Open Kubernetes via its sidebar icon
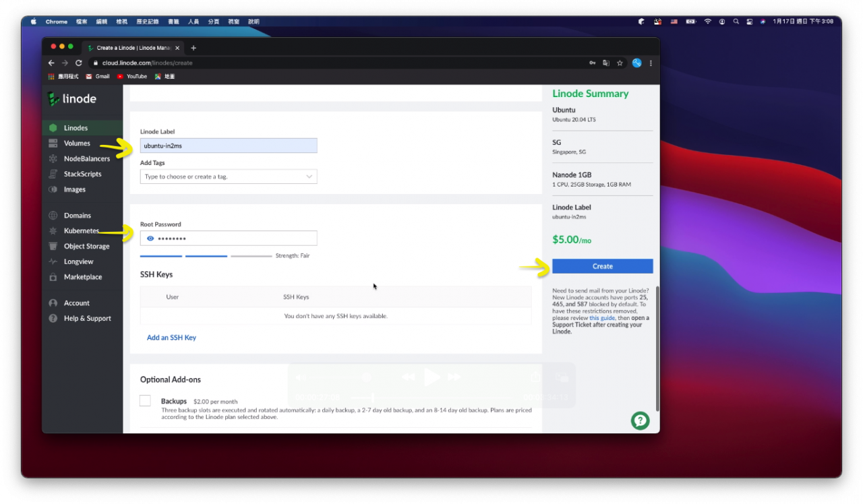This screenshot has height=504, width=863. coord(53,231)
